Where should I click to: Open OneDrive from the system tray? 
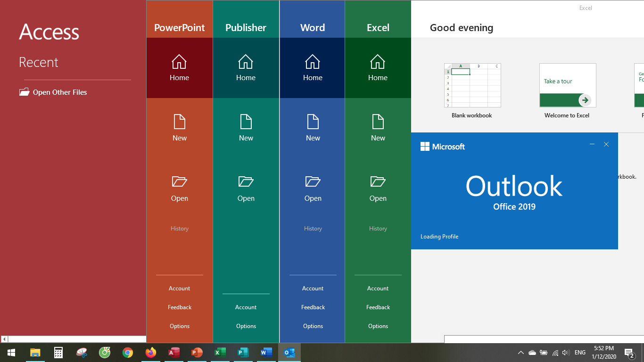[x=532, y=353]
